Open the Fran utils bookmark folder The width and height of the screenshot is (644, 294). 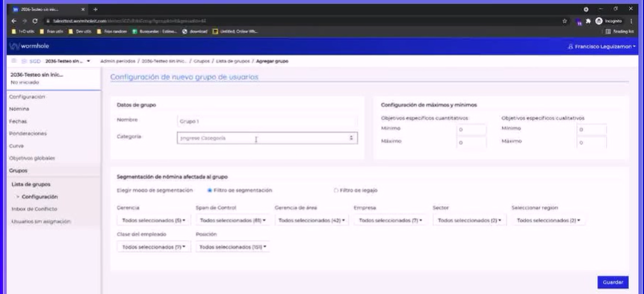(x=52, y=31)
